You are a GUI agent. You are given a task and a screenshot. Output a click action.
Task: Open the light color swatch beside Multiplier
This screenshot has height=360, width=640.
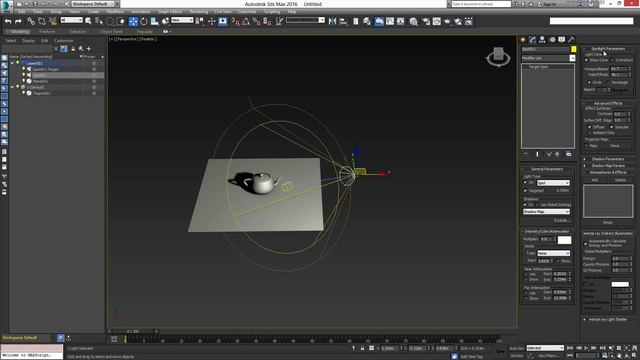(564, 240)
